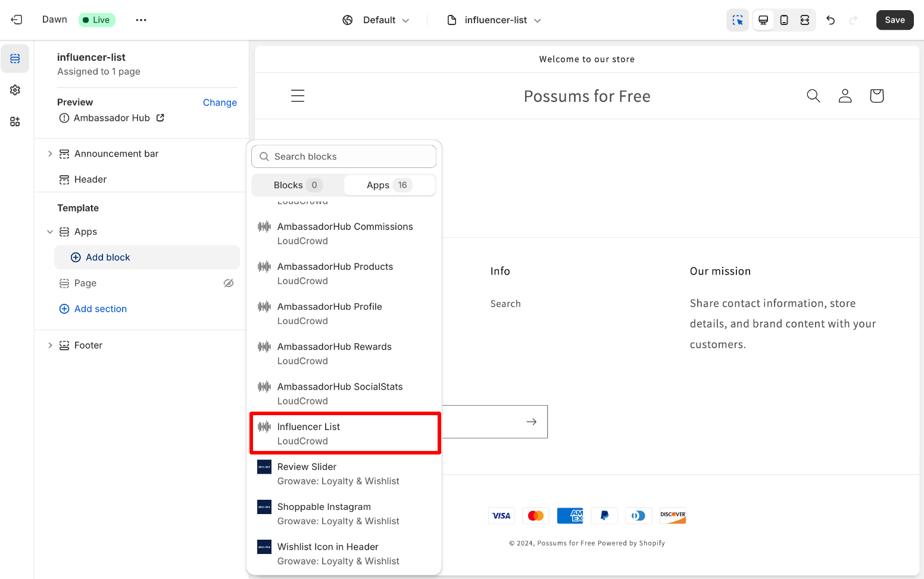Switch to mobile preview view
Image resolution: width=924 pixels, height=579 pixels.
click(784, 20)
